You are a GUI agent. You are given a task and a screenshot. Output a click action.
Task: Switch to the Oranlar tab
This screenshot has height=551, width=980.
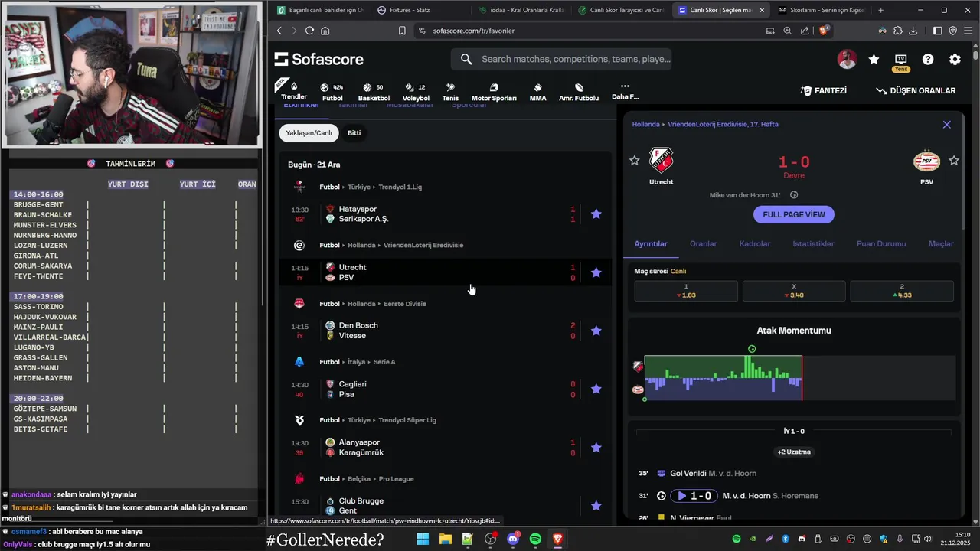(x=704, y=243)
